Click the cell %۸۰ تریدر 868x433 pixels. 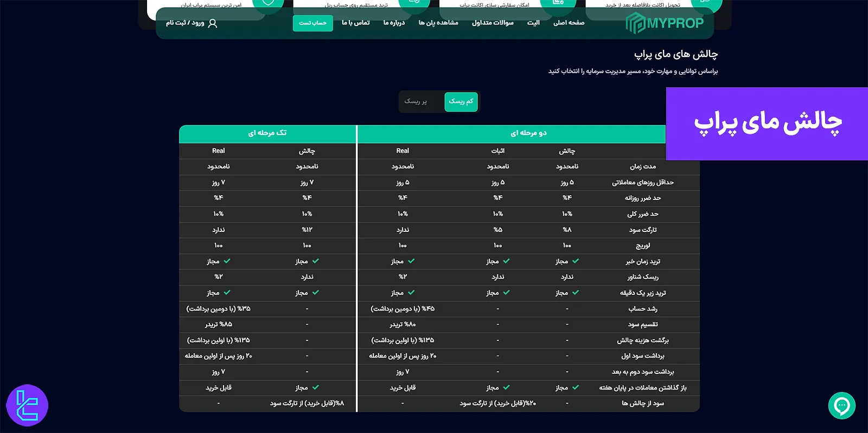click(x=403, y=325)
